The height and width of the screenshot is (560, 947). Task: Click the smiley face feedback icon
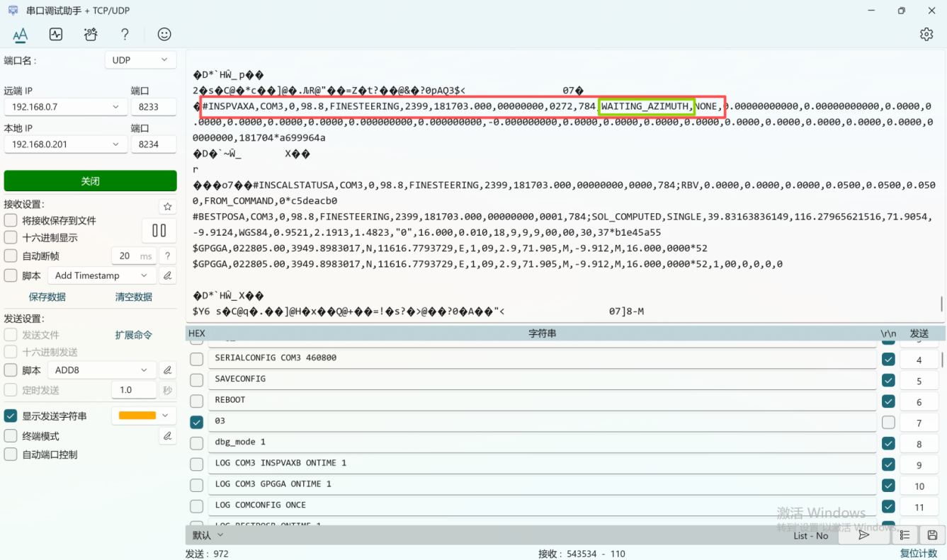tap(164, 34)
